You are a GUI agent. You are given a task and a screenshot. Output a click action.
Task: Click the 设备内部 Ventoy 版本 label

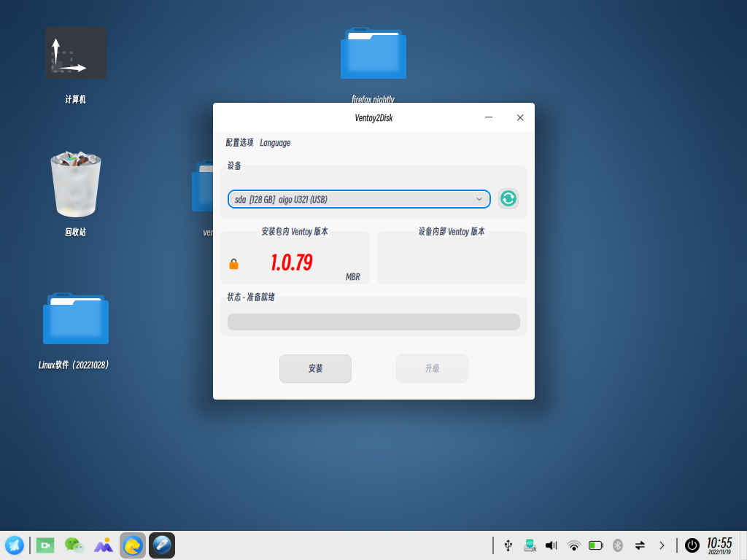click(x=451, y=231)
